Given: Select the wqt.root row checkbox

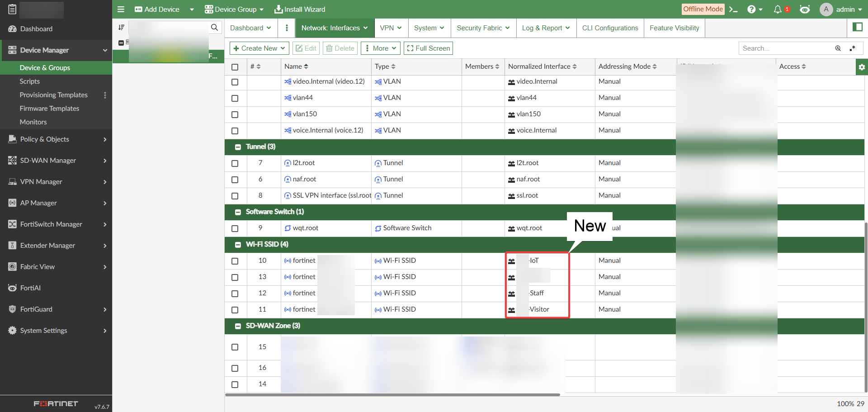Looking at the screenshot, I should coord(235,228).
